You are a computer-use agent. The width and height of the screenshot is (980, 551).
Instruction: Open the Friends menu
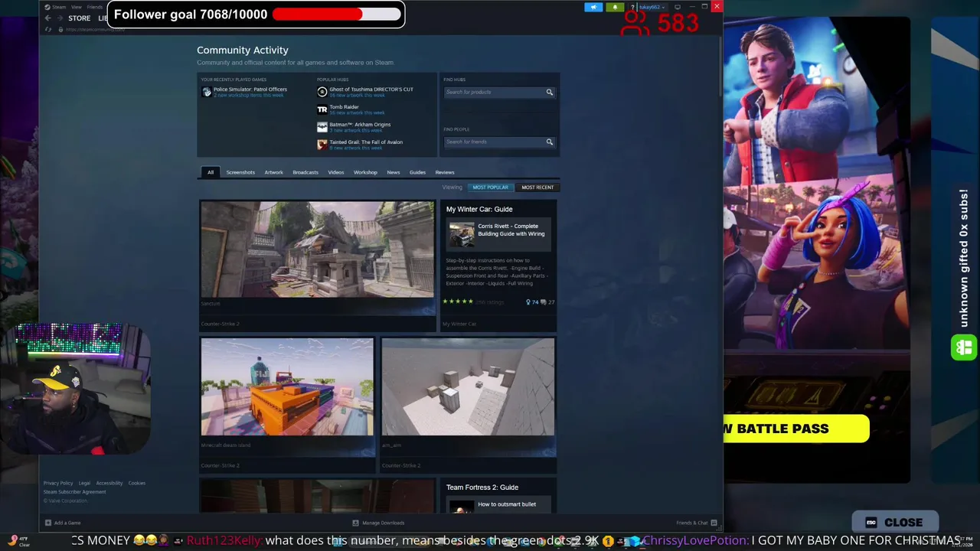pyautogui.click(x=95, y=7)
